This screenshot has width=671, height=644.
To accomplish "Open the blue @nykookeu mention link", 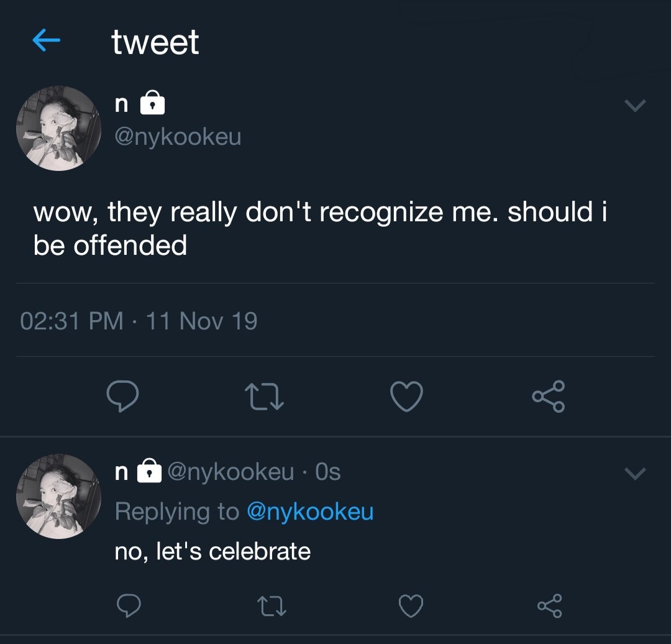I will click(310, 512).
